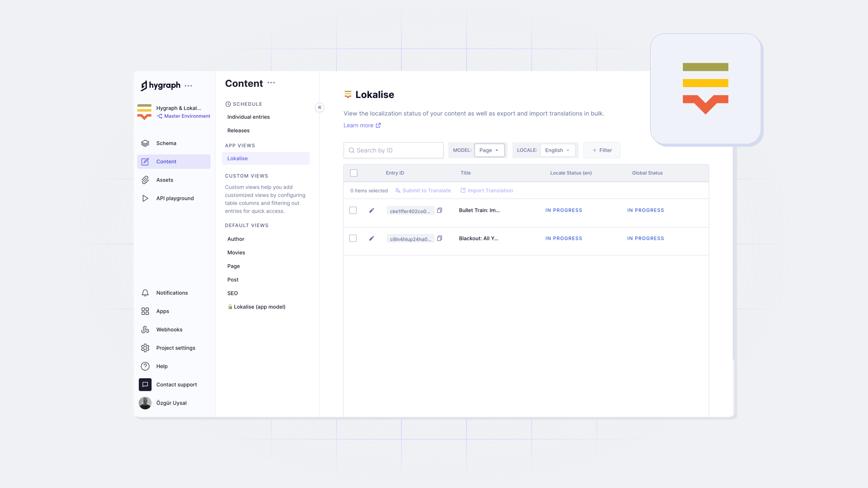Viewport: 868px width, 488px height.
Task: Click the Hygraph logo
Action: pyautogui.click(x=160, y=85)
